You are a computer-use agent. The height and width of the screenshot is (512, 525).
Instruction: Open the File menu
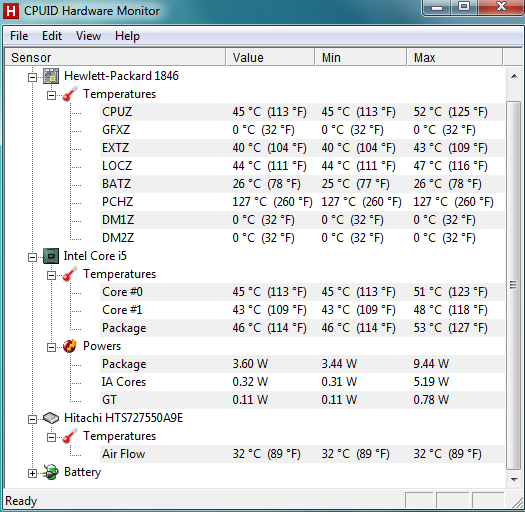click(x=19, y=36)
